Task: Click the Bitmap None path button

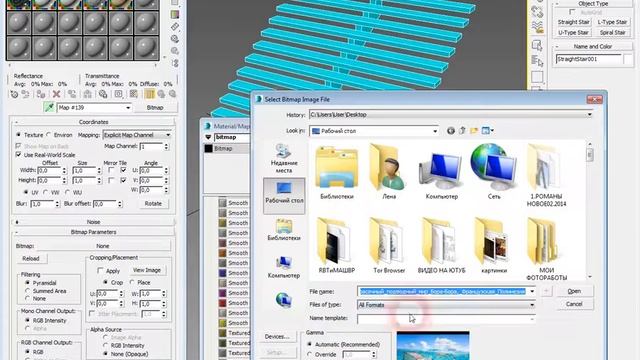Action: (x=103, y=246)
